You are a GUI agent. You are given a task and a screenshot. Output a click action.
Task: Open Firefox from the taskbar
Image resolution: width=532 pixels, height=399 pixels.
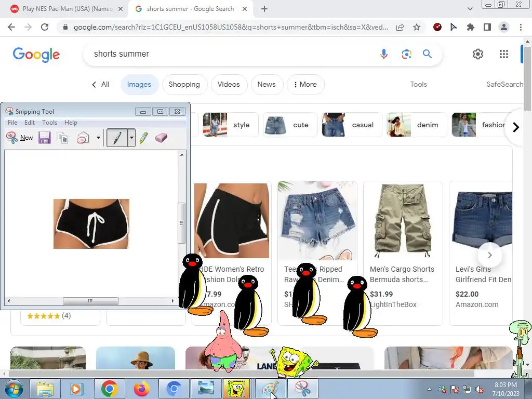[142, 389]
